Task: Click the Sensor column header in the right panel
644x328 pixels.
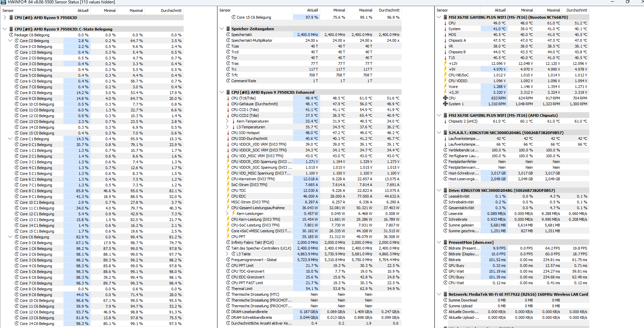Action: point(442,10)
